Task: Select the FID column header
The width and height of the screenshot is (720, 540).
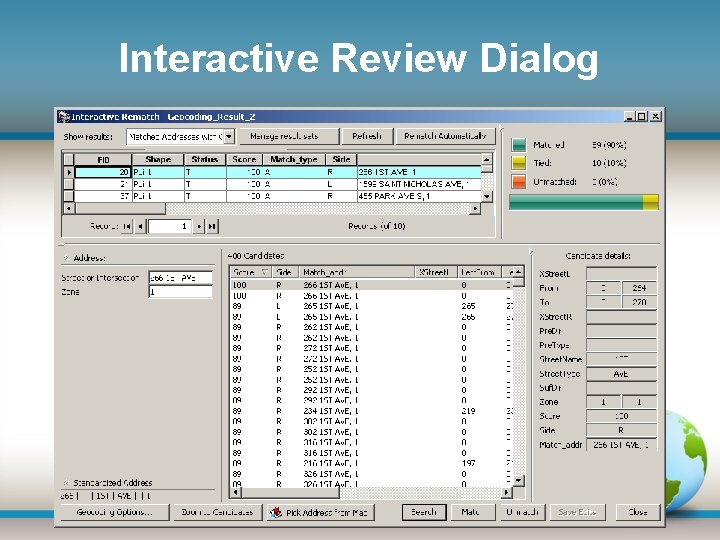Action: click(103, 159)
